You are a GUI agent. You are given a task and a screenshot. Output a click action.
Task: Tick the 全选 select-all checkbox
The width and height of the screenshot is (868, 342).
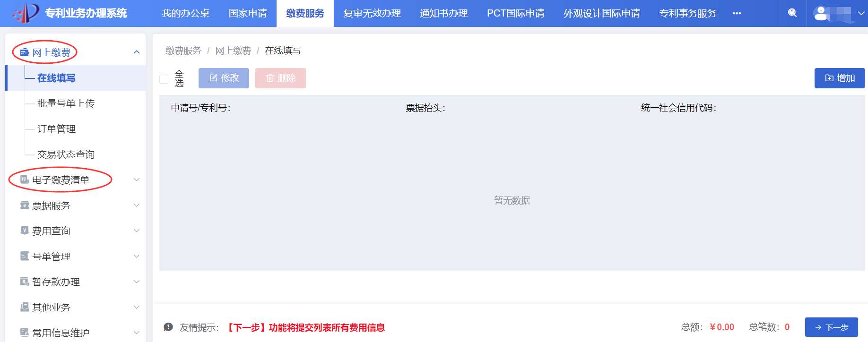click(x=164, y=79)
